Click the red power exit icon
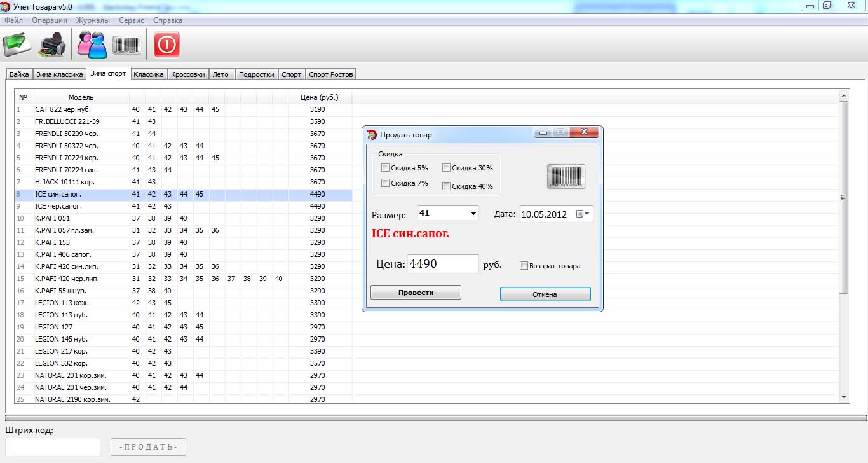Screen dimensions: 868x463 [x=166, y=45]
